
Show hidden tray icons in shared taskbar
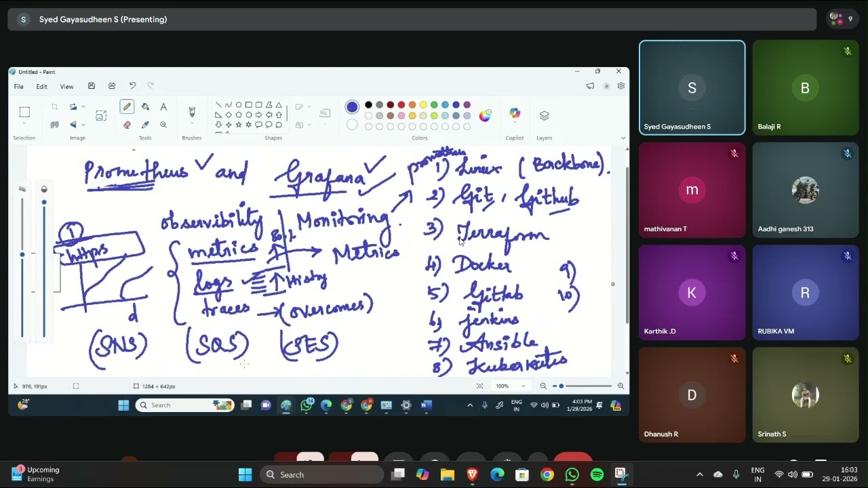click(470, 405)
